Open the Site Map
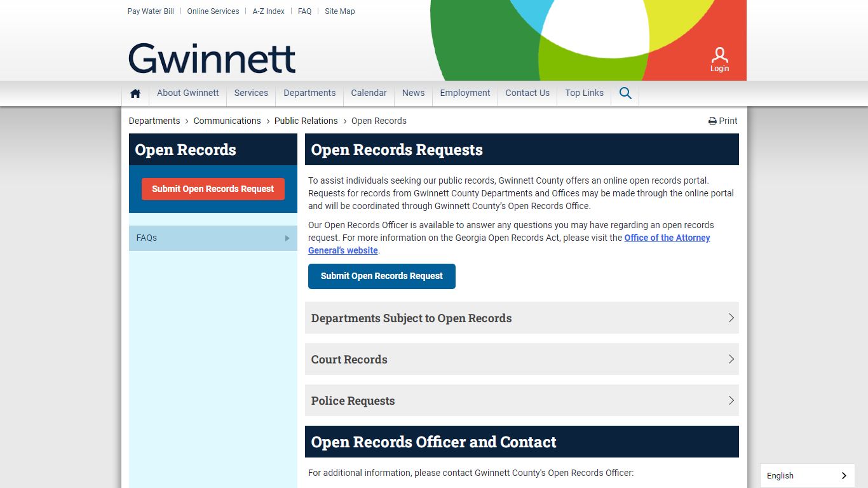Viewport: 868px width, 488px height. (x=340, y=11)
